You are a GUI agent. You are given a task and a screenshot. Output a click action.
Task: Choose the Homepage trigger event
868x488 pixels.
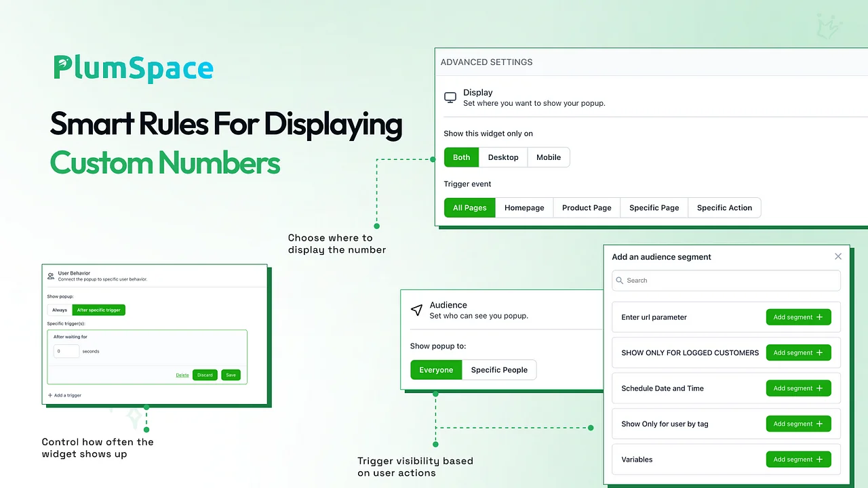(524, 208)
